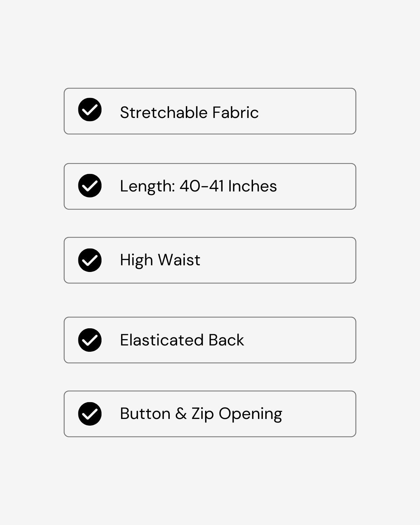Toggle the Button & Zip Opening checkmark
The image size is (420, 525).
coord(90,414)
